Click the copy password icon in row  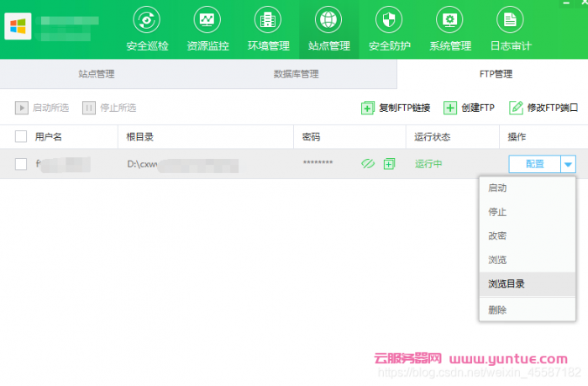[x=389, y=164]
